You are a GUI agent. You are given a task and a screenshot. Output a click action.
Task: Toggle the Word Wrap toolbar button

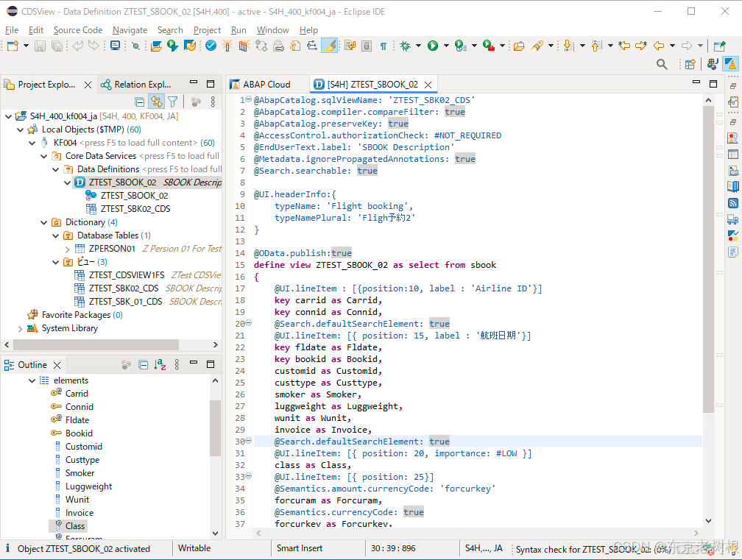pos(350,46)
